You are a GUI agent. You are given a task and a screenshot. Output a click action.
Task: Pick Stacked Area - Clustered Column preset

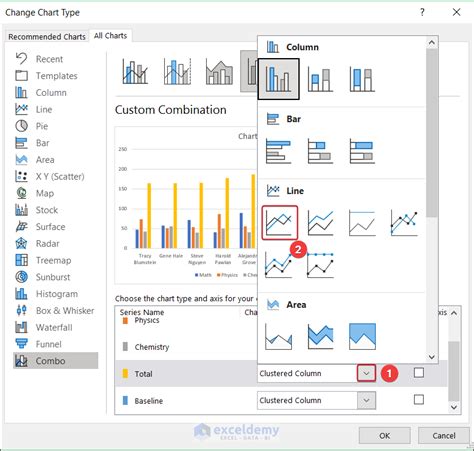[219, 72]
